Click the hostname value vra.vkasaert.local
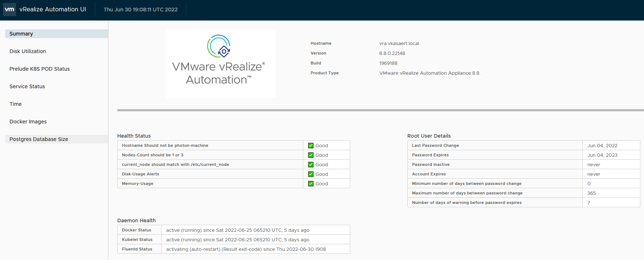 coord(399,43)
